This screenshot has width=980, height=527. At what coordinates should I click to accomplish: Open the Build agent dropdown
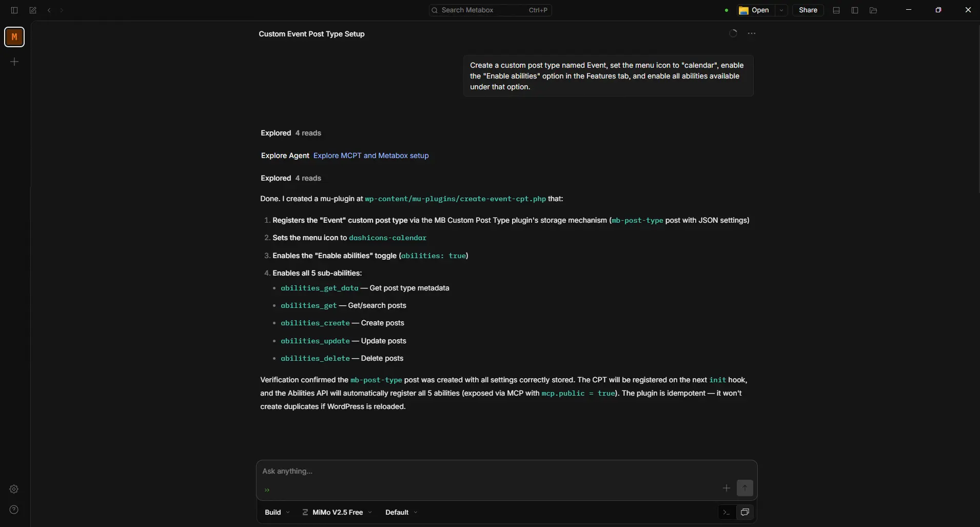click(277, 512)
